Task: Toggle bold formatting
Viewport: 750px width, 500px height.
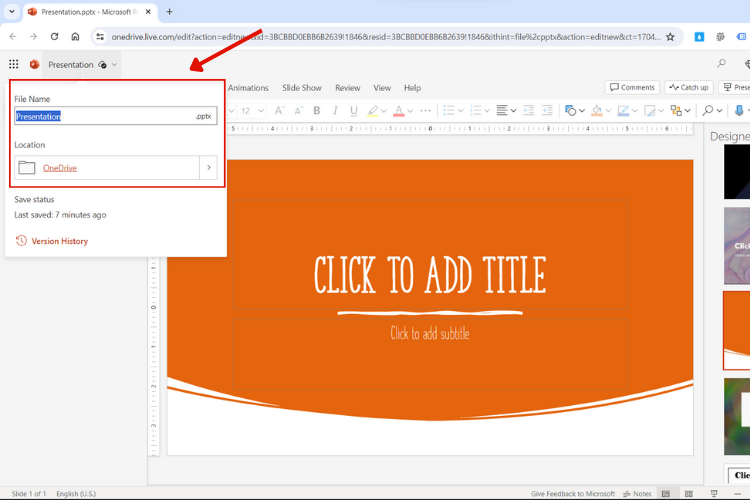Action: (317, 111)
